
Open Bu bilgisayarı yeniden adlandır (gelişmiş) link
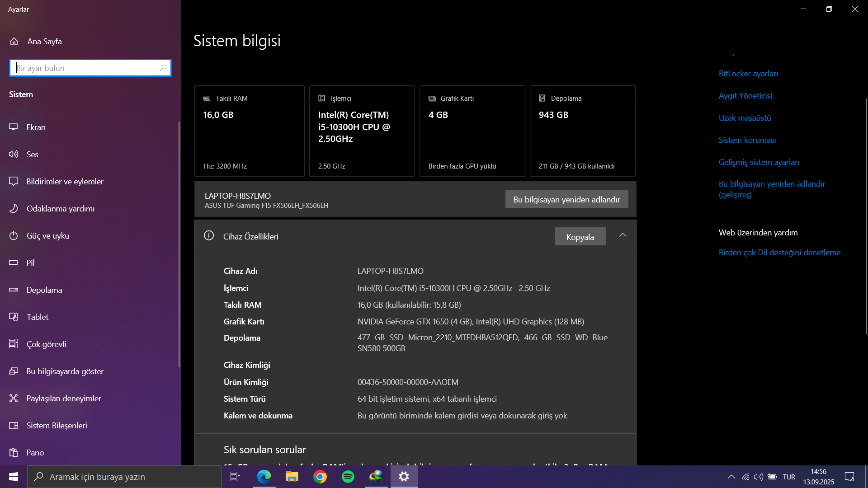coord(772,189)
